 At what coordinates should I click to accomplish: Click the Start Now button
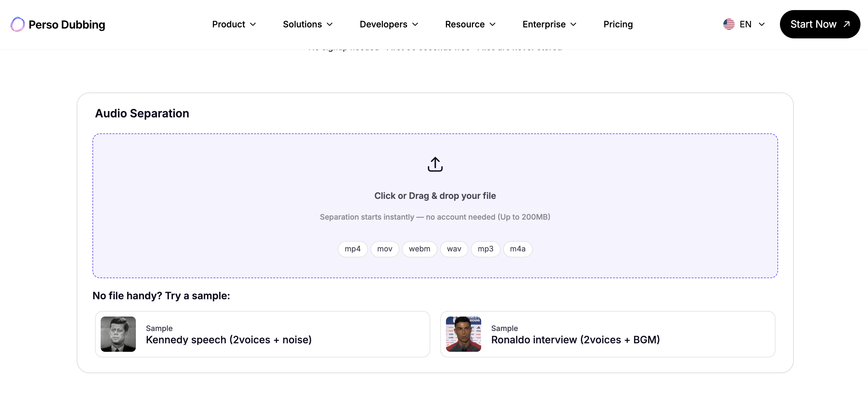pyautogui.click(x=820, y=24)
